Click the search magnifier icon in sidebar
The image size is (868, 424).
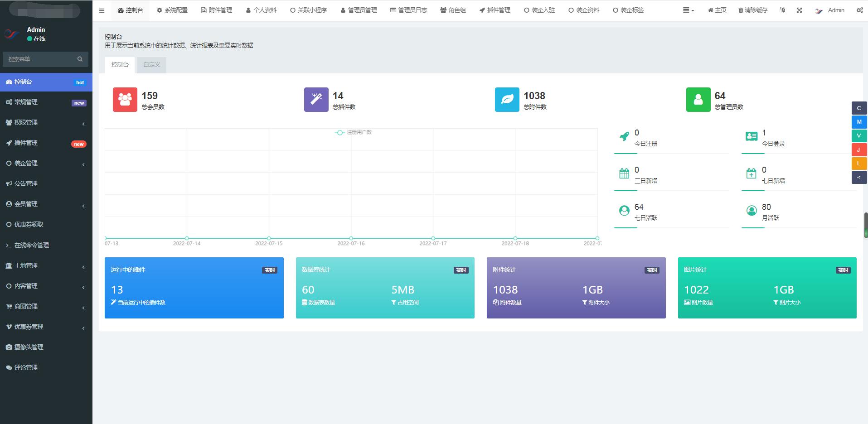(x=80, y=59)
